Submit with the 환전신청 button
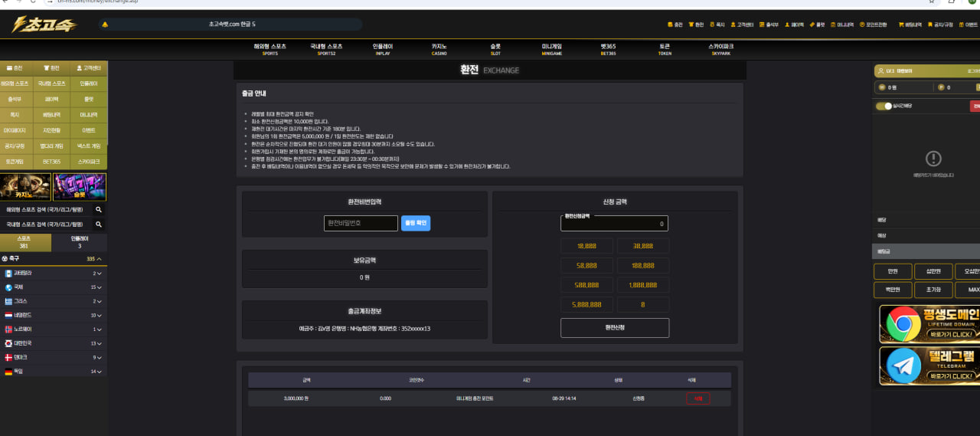Viewport: 980px width, 436px height. point(615,328)
